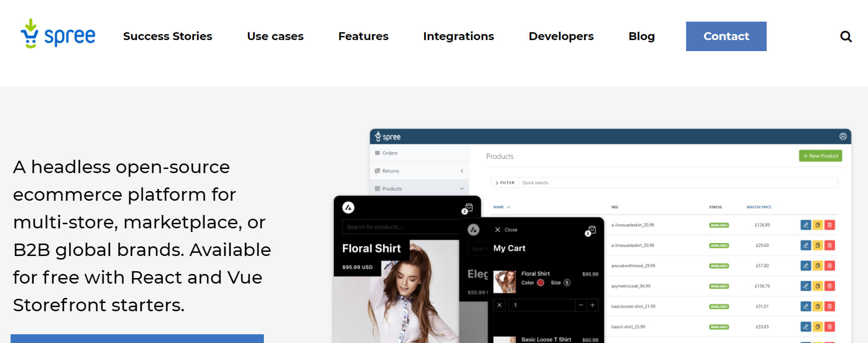Open site search with the magnifier icon
This screenshot has width=868, height=343.
pos(845,36)
